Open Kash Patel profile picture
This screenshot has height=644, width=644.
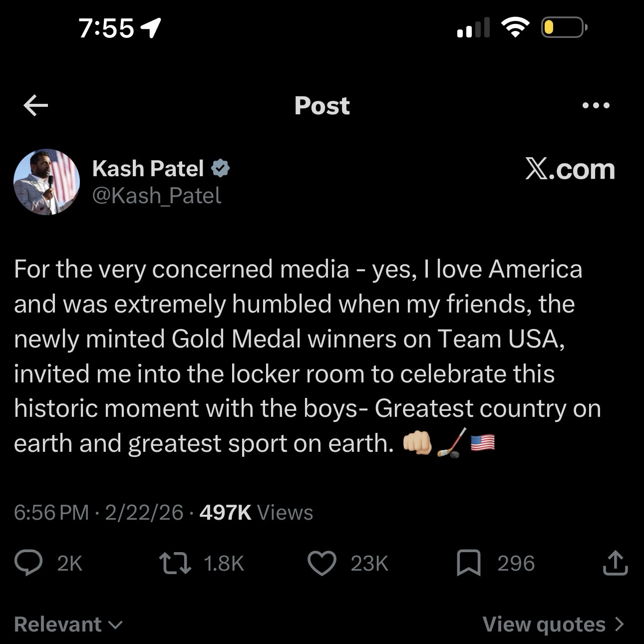pos(46,182)
